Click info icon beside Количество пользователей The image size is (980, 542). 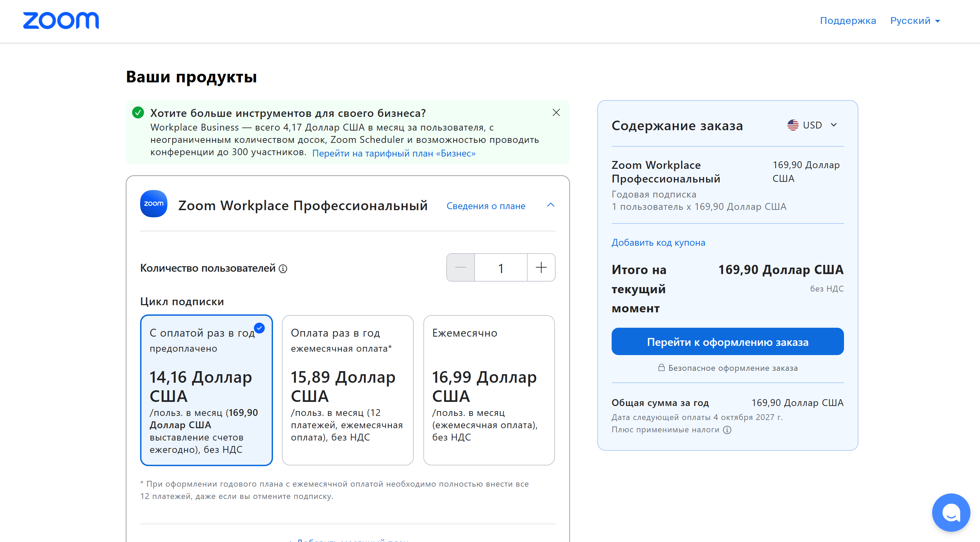click(283, 269)
